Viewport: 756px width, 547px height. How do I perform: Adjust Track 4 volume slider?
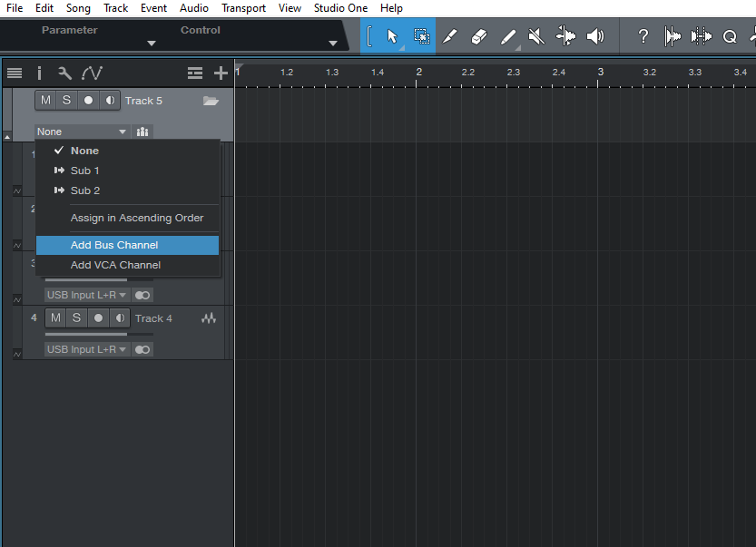(x=99, y=334)
